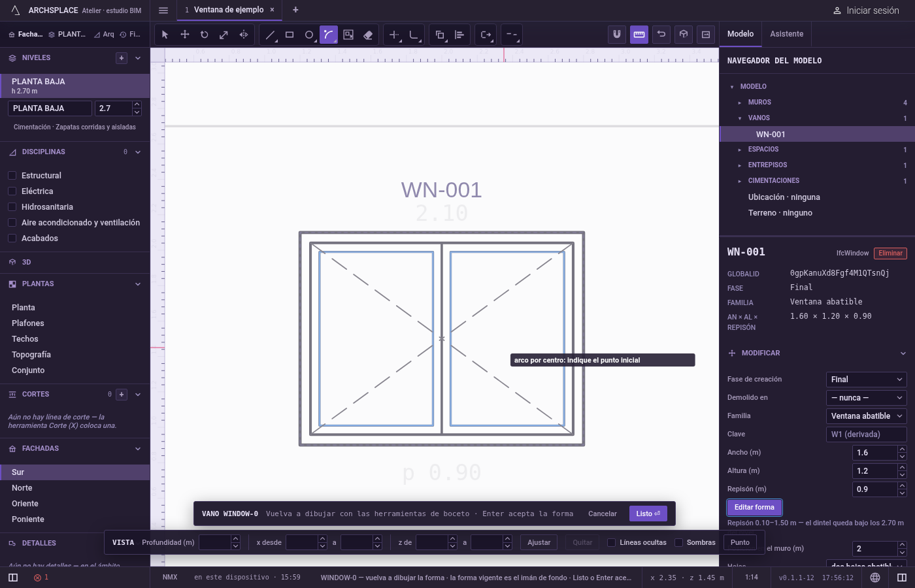This screenshot has width=915, height=588.
Task: Select the Line drawing tool
Action: click(x=270, y=35)
